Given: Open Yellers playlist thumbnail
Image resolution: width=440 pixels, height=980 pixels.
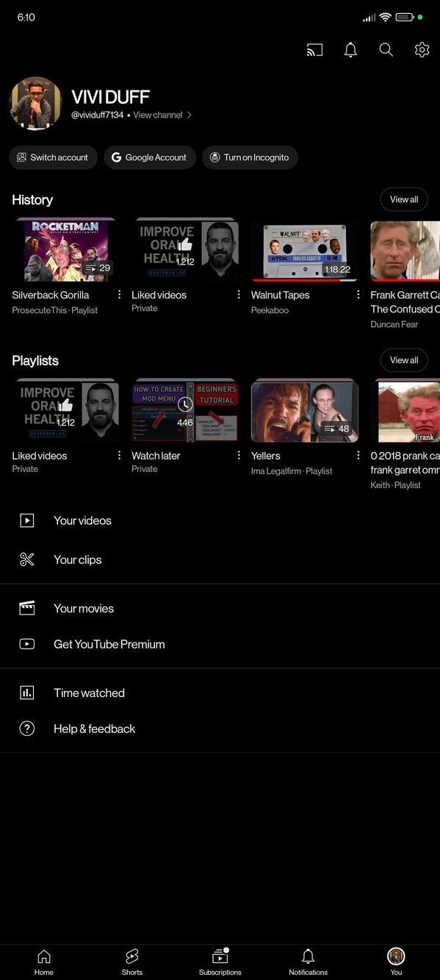Looking at the screenshot, I should tap(305, 411).
